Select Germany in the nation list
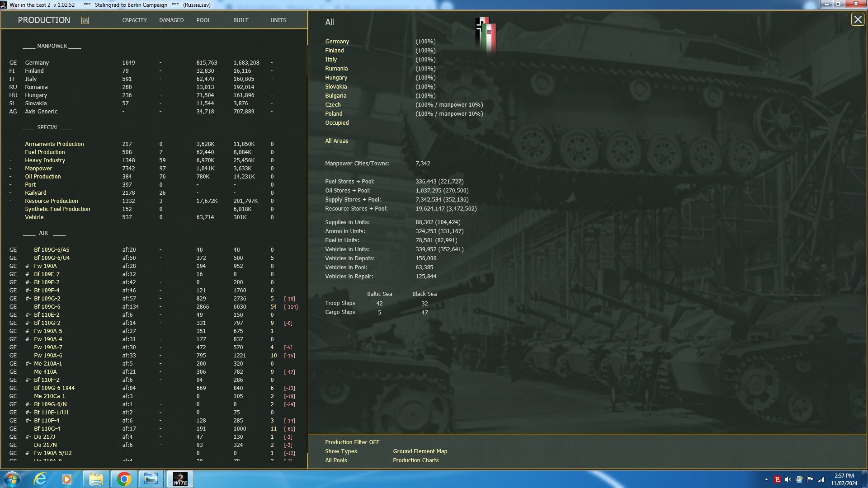This screenshot has width=868, height=488. [337, 42]
